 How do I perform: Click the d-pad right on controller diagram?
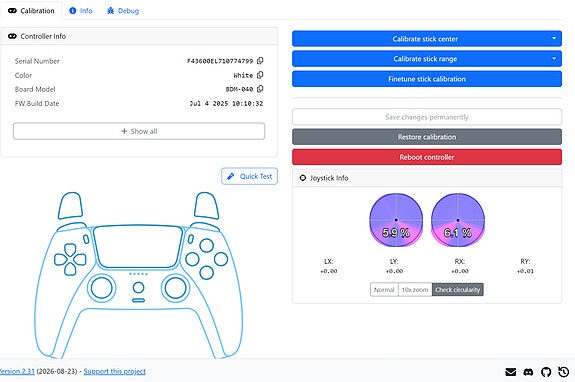(x=80, y=260)
